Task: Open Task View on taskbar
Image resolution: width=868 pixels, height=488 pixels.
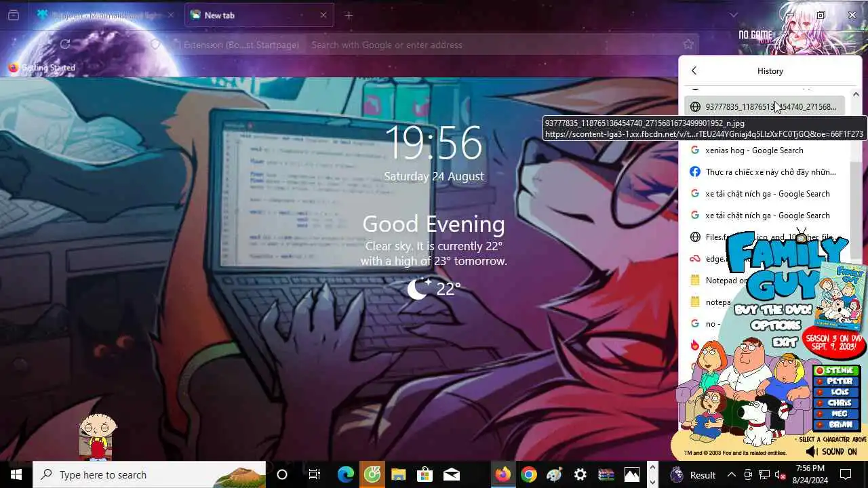Action: tap(314, 474)
